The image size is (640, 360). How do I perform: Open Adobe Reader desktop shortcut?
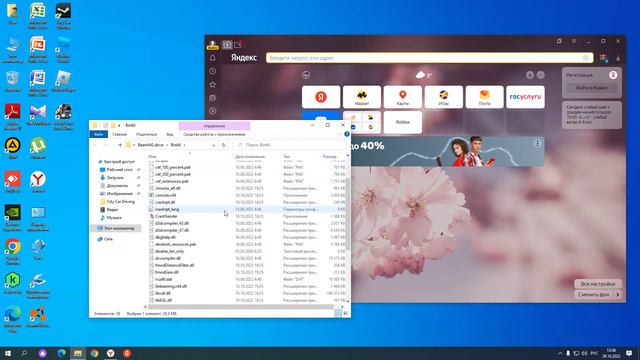13,116
